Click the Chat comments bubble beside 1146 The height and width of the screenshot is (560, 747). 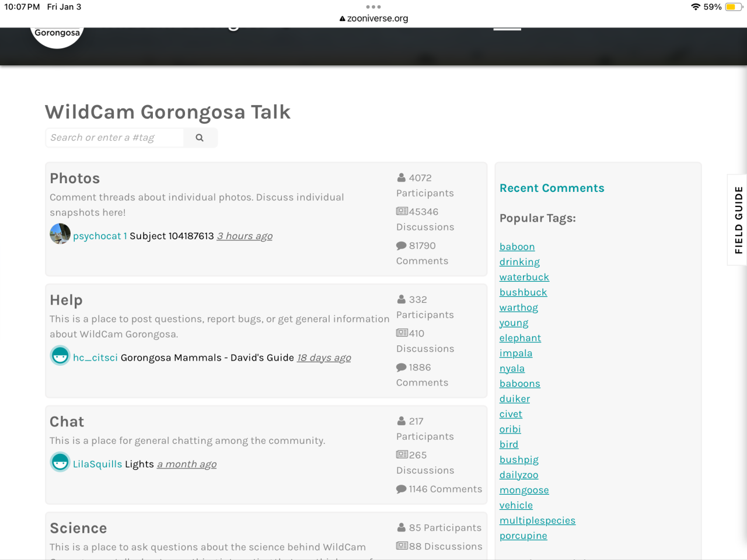coord(402,489)
